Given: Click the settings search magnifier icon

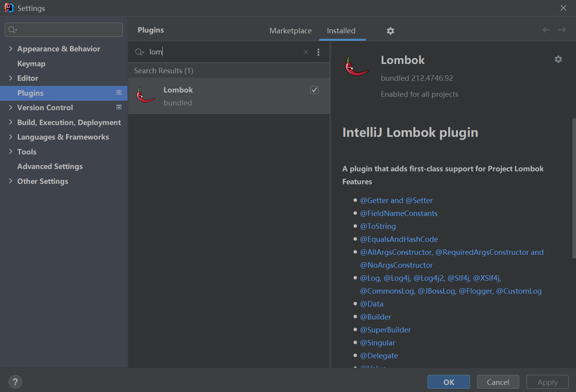Looking at the screenshot, I should [13, 30].
